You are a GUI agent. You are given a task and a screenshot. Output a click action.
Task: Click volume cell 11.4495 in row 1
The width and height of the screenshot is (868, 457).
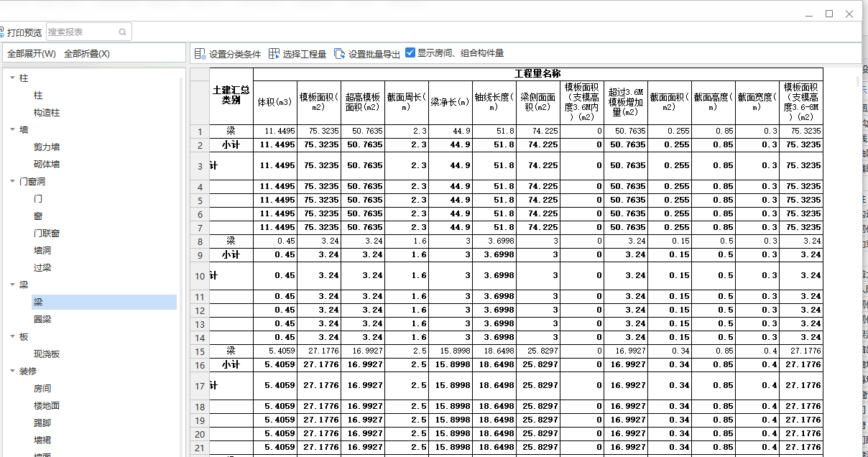pos(275,131)
